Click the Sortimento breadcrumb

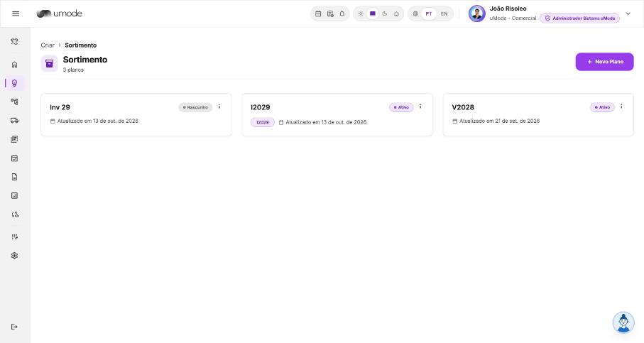[x=80, y=45]
